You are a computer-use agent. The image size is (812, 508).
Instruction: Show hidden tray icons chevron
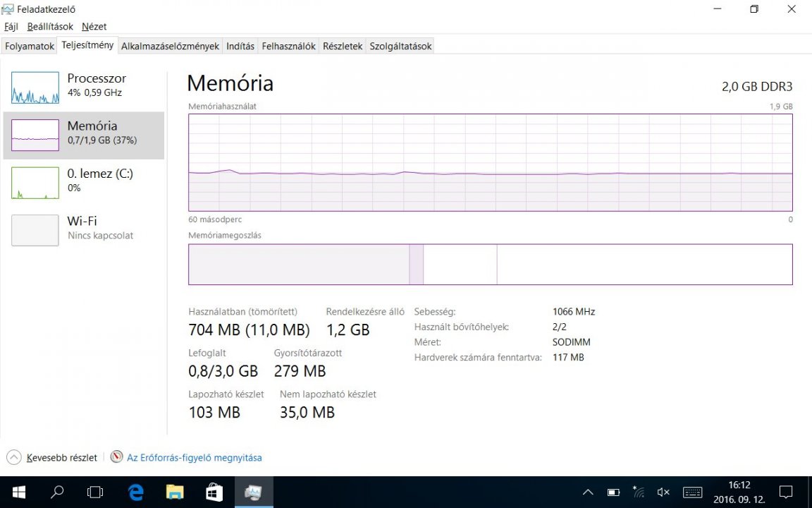(588, 492)
